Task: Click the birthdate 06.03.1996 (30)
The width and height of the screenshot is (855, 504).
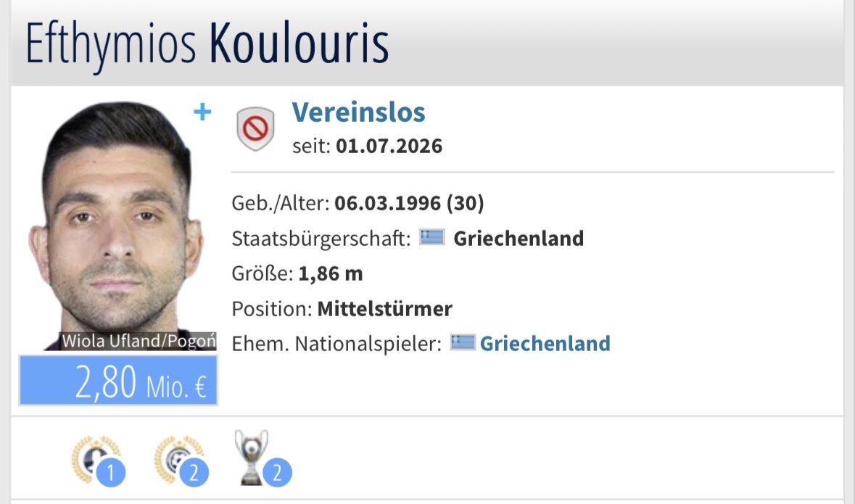Action: (x=409, y=203)
